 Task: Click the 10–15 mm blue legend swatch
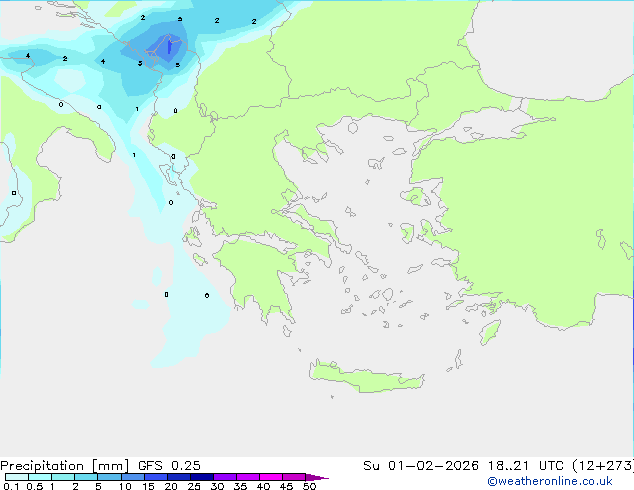coord(132,477)
